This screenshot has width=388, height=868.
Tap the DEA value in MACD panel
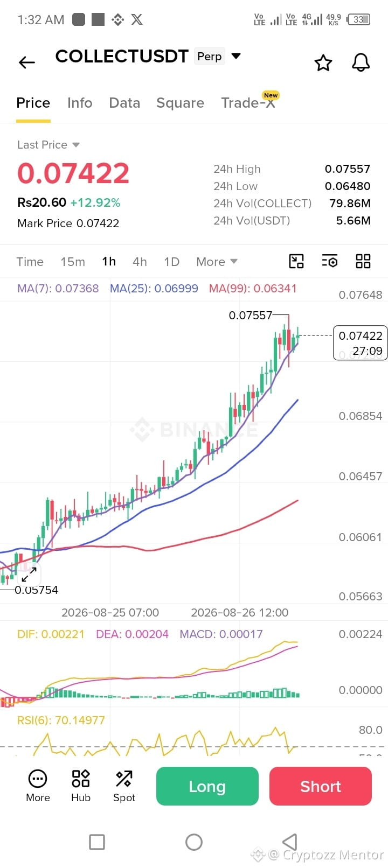click(x=132, y=634)
